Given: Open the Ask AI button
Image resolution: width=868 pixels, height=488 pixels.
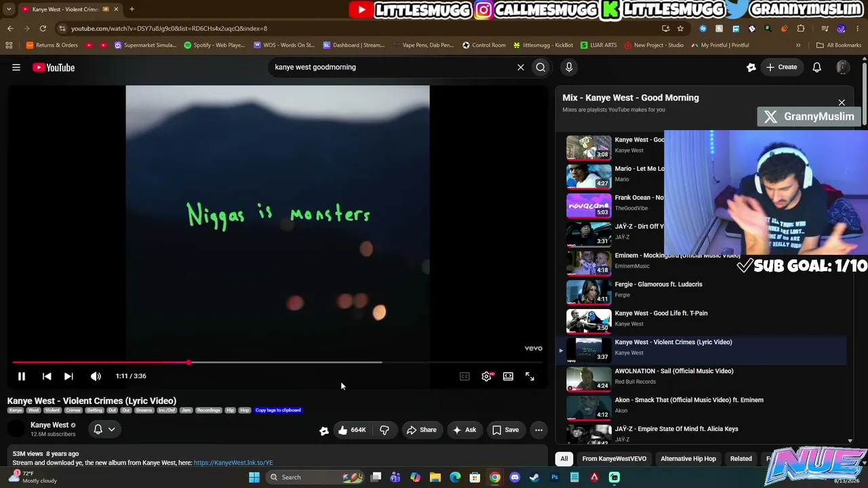Looking at the screenshot, I should coord(465,430).
